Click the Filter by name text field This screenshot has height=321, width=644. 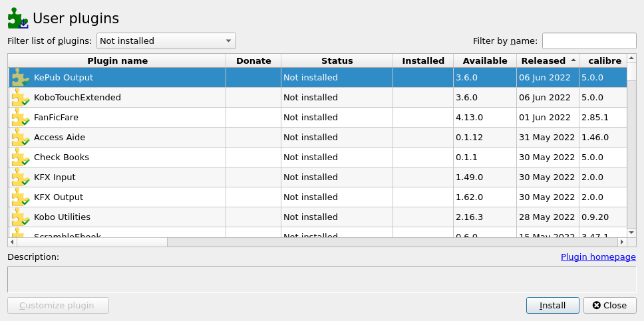click(589, 41)
